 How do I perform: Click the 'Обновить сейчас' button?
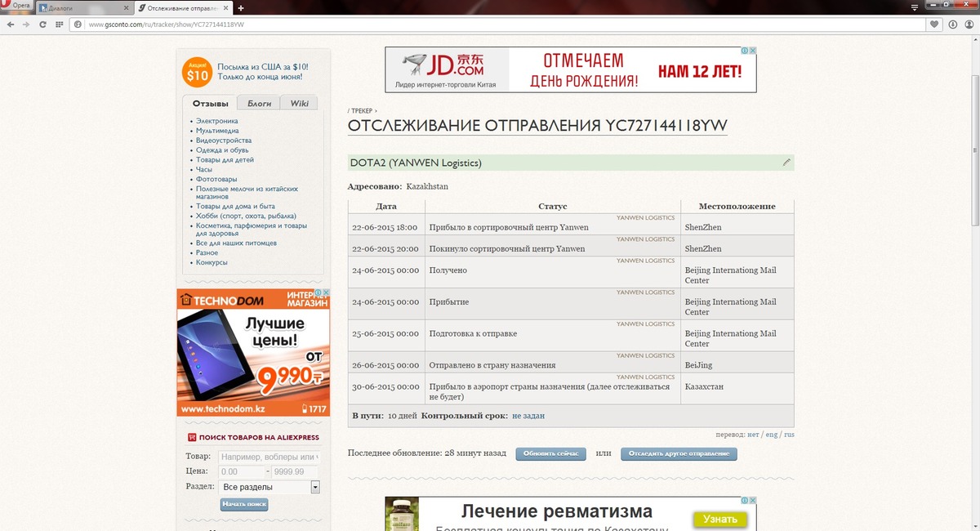[550, 453]
